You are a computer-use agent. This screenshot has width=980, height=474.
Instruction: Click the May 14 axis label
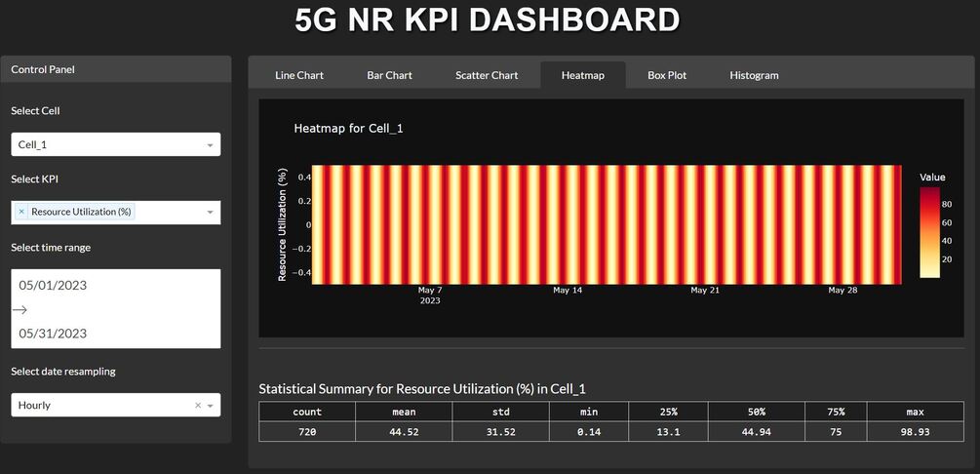[568, 290]
